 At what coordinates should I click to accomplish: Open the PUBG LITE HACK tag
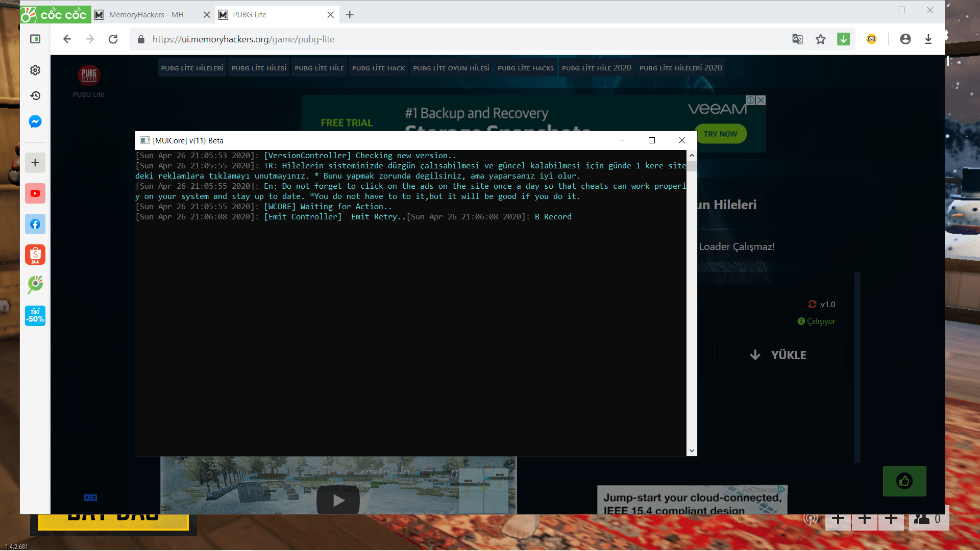[378, 68]
